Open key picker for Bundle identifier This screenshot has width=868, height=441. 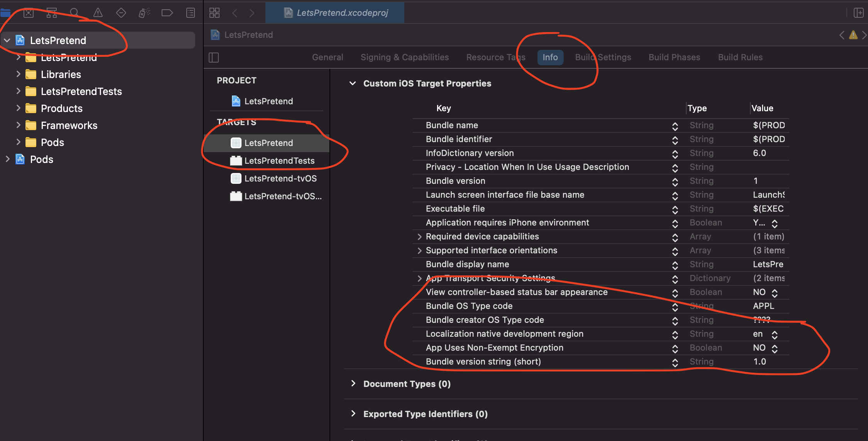pos(675,140)
